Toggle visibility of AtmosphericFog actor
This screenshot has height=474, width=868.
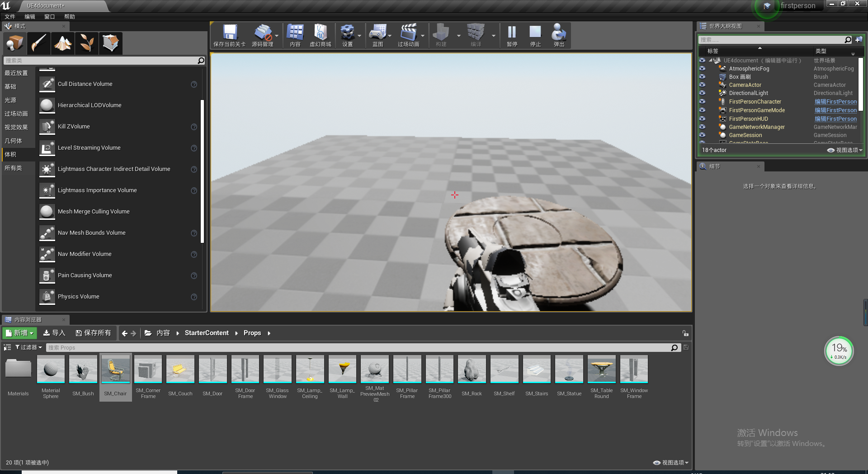(x=702, y=69)
